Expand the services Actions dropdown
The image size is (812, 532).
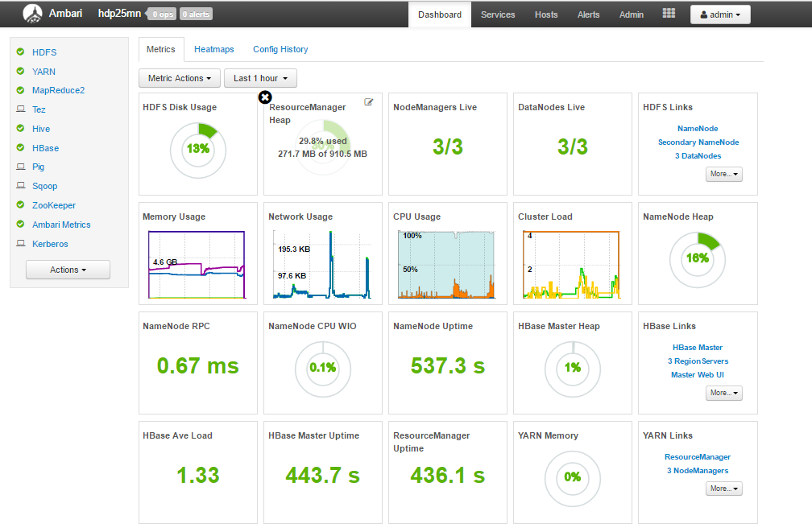coord(68,270)
